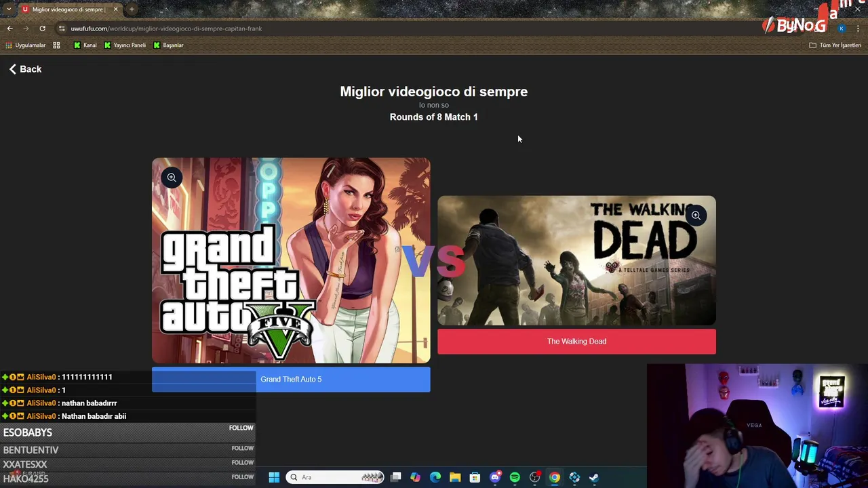Click the Ara search box on the taskbar
The height and width of the screenshot is (488, 868).
pos(335,478)
